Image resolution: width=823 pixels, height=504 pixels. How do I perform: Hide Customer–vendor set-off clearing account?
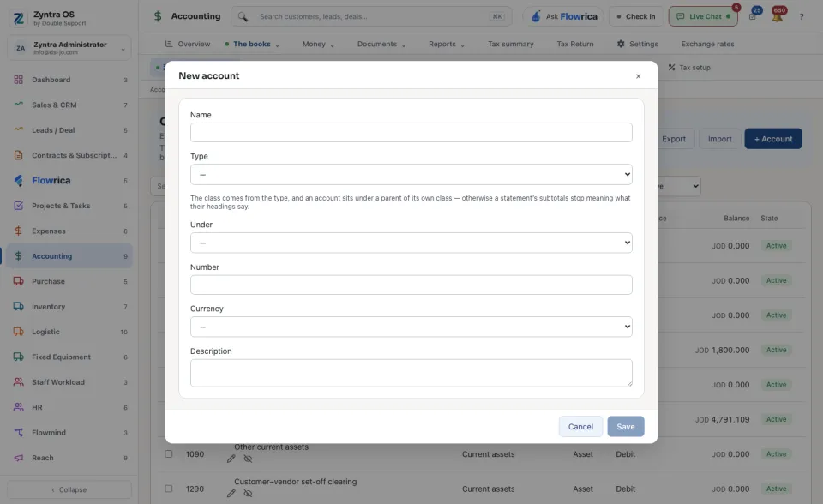(x=249, y=494)
